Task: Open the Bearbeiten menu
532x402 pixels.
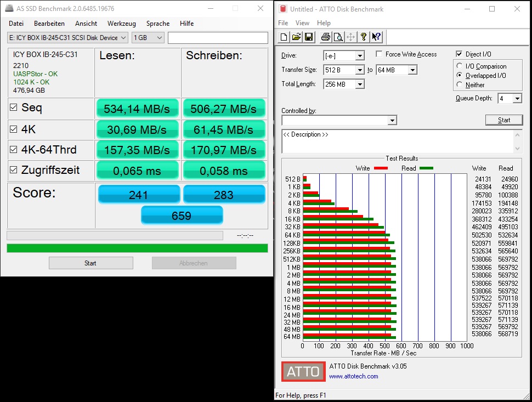Action: click(x=49, y=24)
